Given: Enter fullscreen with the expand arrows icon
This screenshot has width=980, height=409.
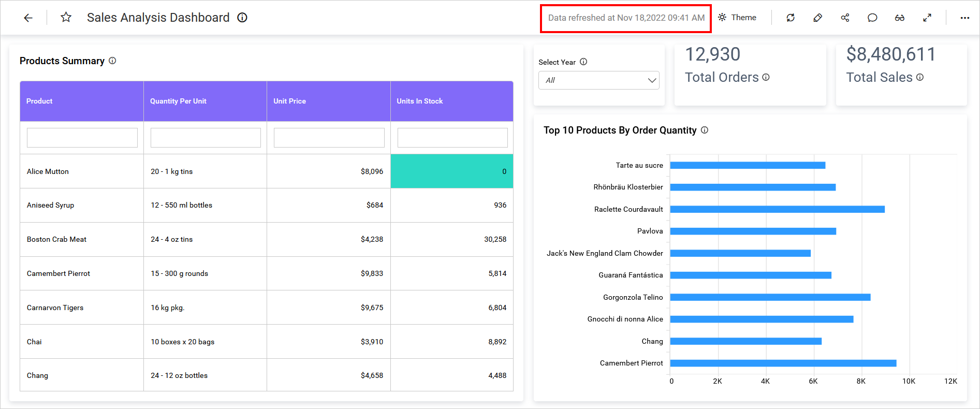Looking at the screenshot, I should (927, 18).
